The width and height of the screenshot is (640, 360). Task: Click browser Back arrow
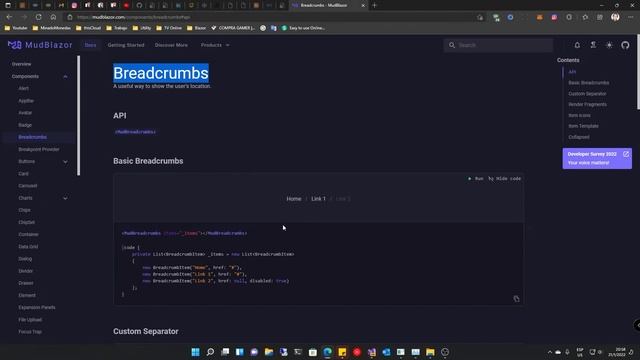(x=9, y=17)
